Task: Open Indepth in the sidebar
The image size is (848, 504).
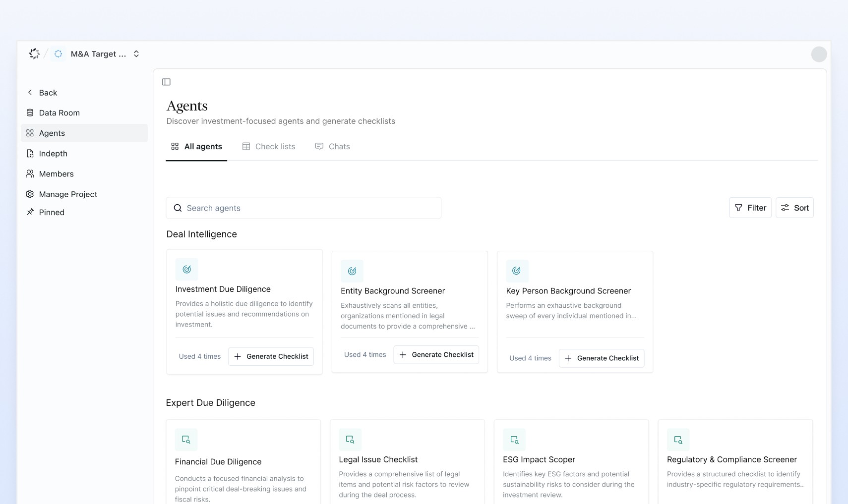Action: (x=84, y=154)
